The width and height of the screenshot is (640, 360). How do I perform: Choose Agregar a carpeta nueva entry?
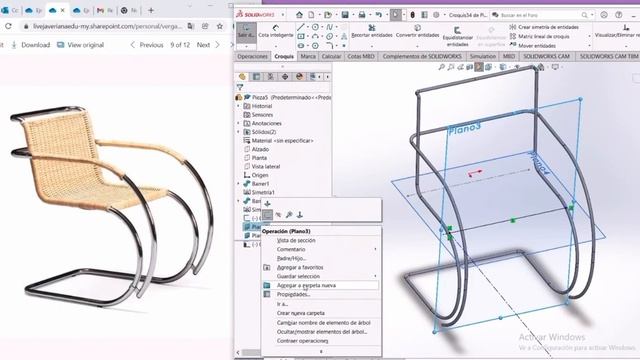(x=306, y=285)
